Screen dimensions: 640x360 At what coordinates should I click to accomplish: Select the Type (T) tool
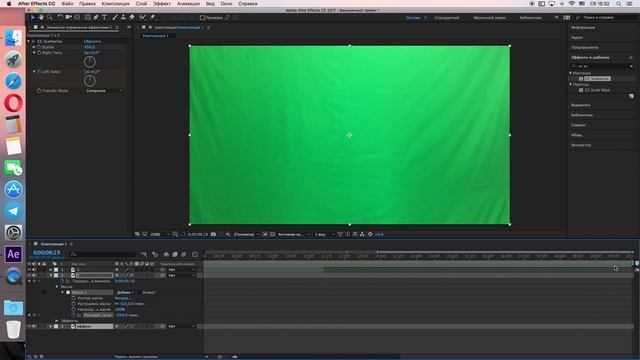tap(104, 17)
